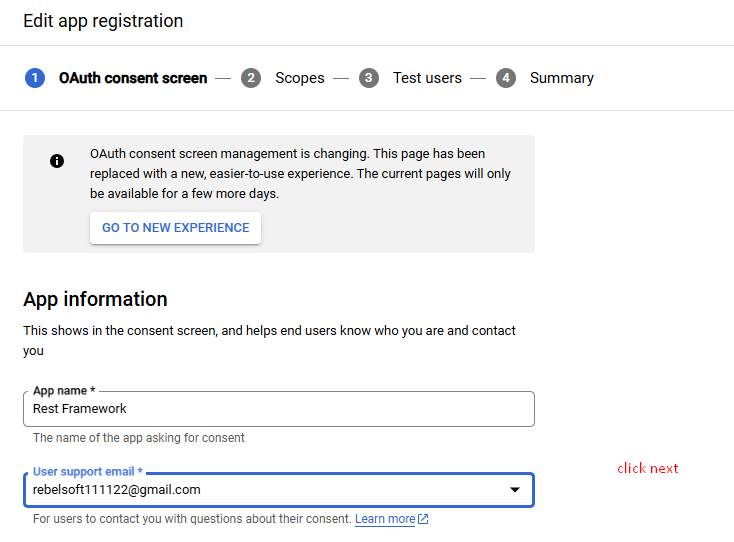Viewport: 734px width, 542px height.
Task: Open the Learn more link
Action: pos(384,519)
